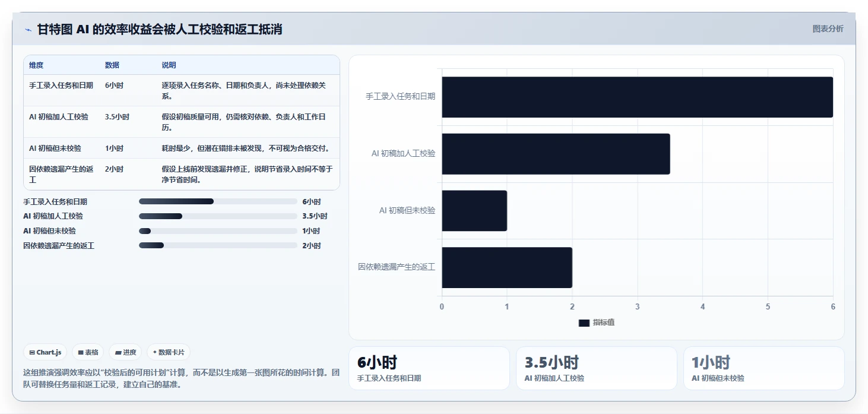Image resolution: width=868 pixels, height=414 pixels.
Task: Click the description starting 假设初稿质量可用
Action: tap(243, 122)
